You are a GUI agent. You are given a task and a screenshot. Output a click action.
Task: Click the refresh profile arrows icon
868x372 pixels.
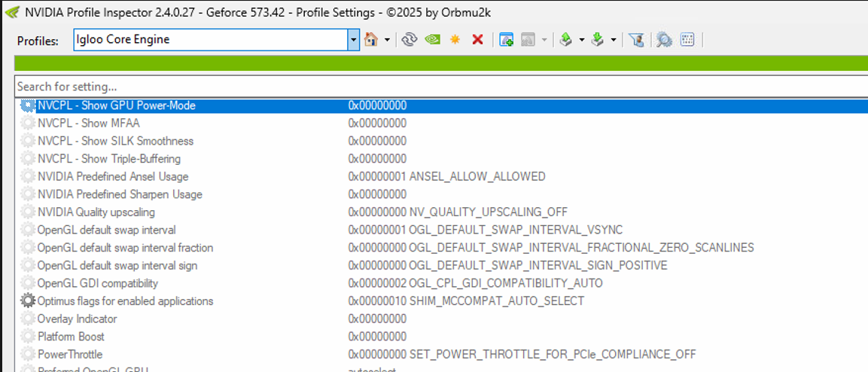(x=409, y=40)
